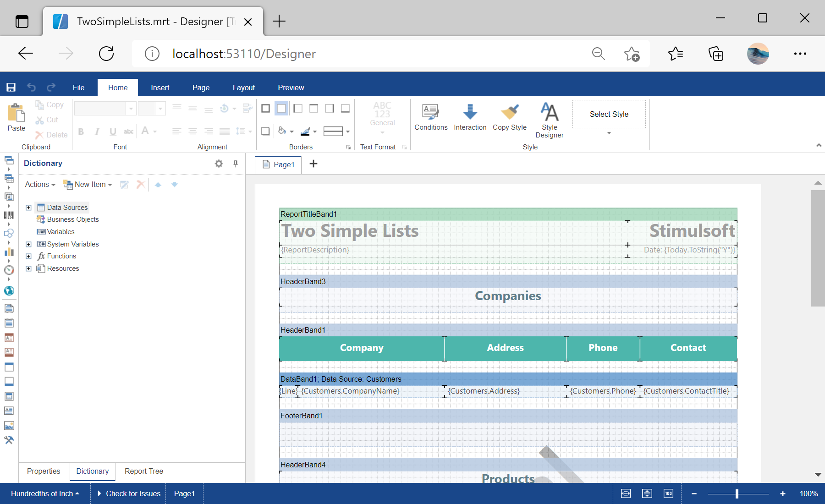This screenshot has width=825, height=504.
Task: Switch to the Report Tree tab
Action: (x=143, y=471)
